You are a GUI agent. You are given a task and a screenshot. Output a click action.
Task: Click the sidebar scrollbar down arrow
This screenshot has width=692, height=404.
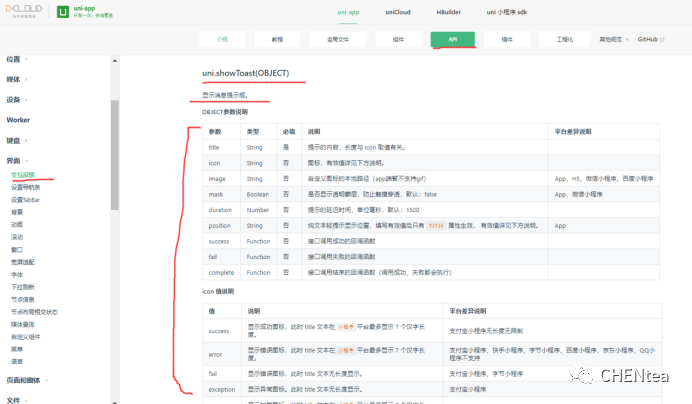[x=115, y=402]
